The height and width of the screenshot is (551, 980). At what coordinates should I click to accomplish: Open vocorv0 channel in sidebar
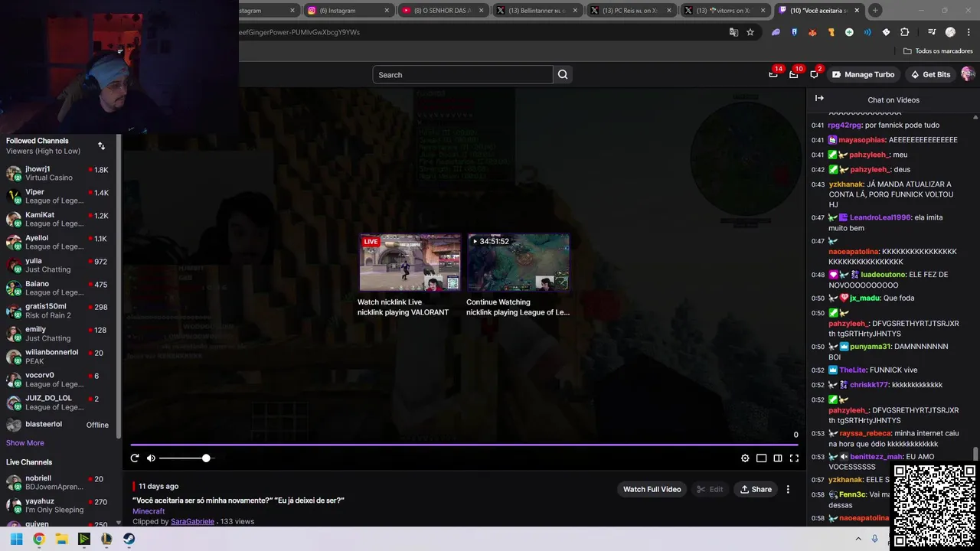click(58, 380)
